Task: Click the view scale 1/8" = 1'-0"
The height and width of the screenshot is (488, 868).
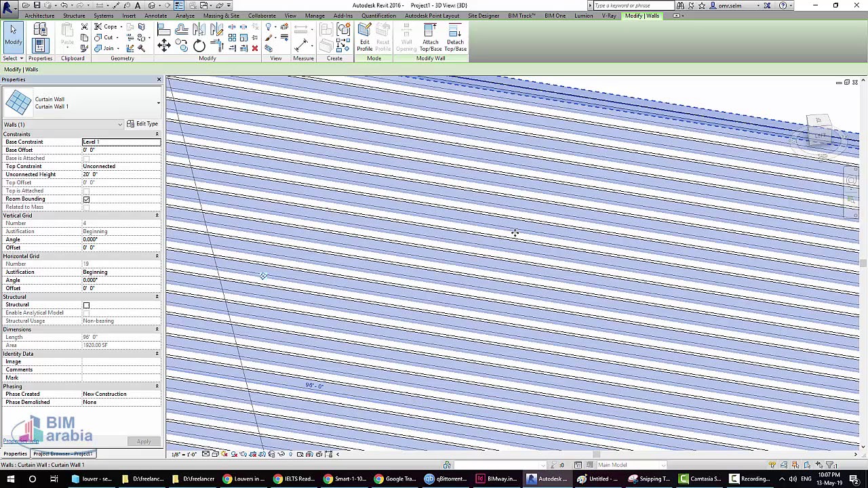Action: click(x=184, y=454)
